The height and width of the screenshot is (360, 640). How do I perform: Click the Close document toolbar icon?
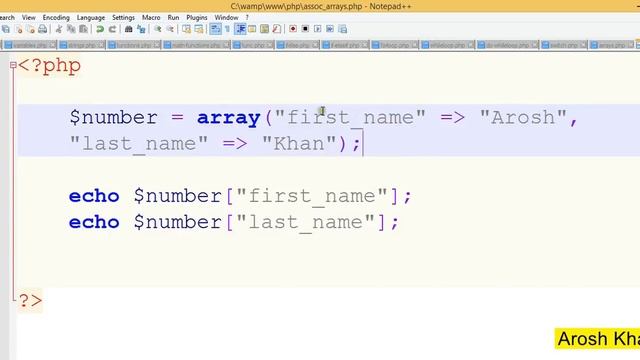pos(18,29)
